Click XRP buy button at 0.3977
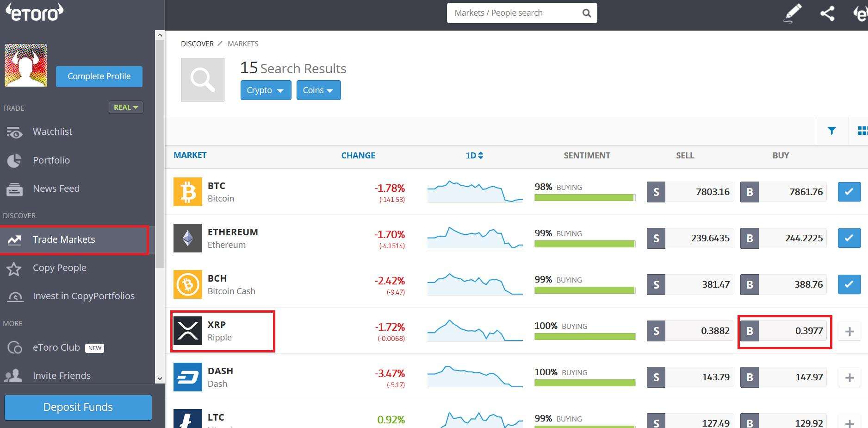Screen dimensions: 868x428 pos(783,331)
